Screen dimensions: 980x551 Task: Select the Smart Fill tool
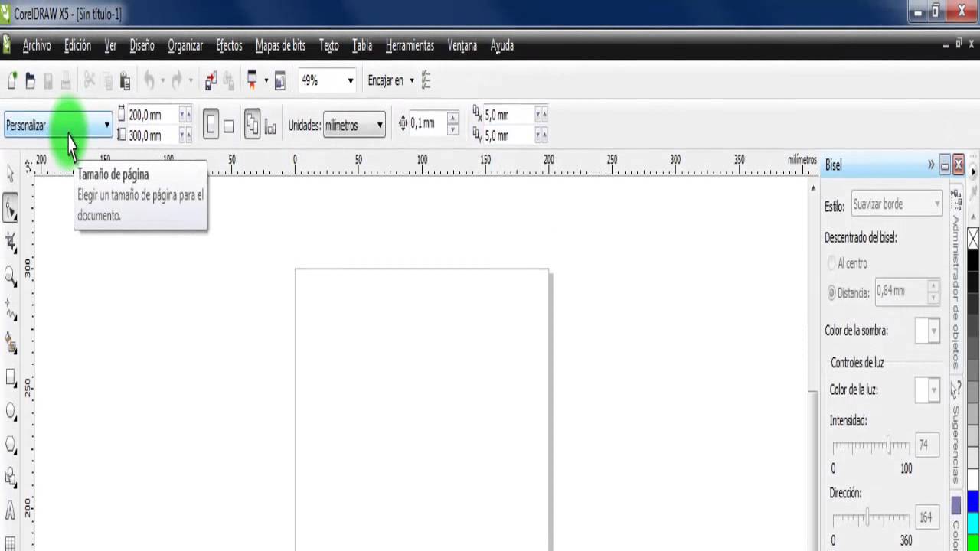point(11,343)
